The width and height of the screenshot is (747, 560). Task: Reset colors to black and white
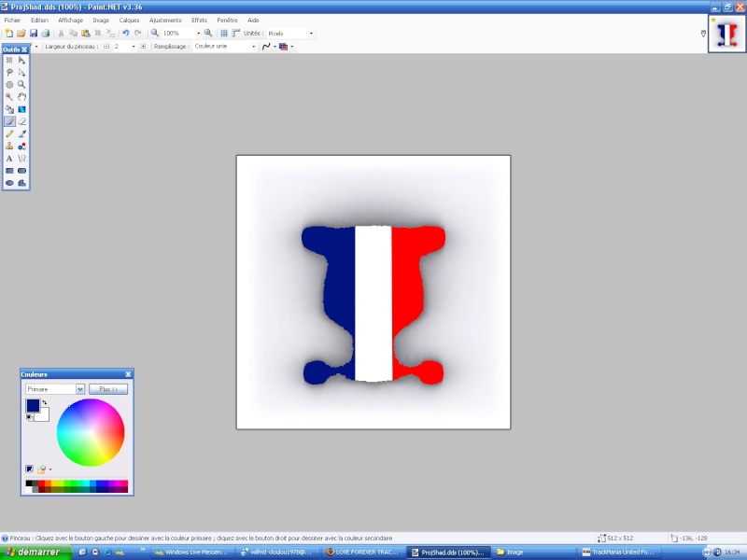coord(30,417)
